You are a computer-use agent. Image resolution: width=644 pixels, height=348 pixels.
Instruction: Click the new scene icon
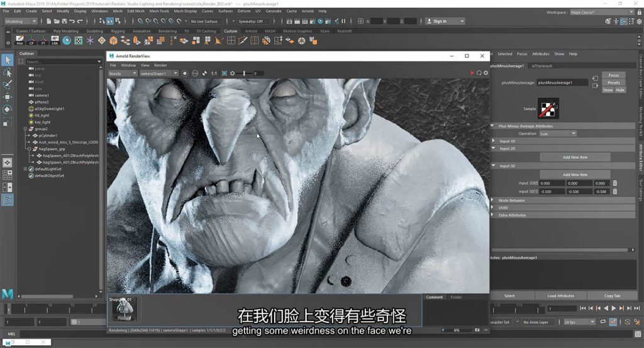[49, 21]
